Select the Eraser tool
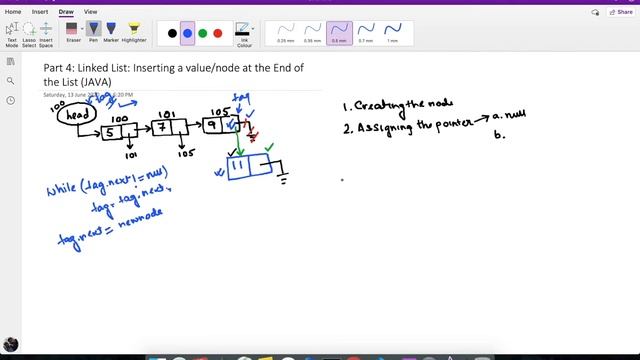Viewport: 640px width, 360px height. coord(72,33)
